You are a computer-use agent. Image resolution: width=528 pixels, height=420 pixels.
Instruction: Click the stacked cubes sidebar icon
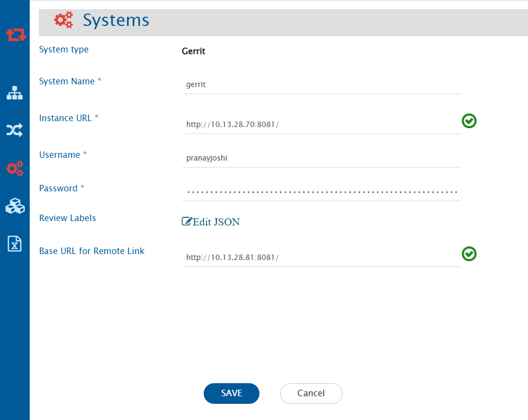[15, 206]
